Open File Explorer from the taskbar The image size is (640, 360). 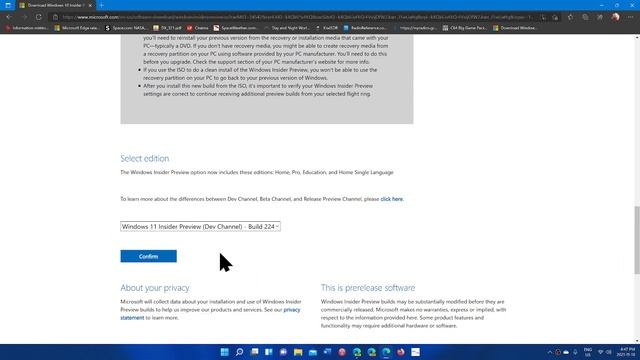[298, 352]
